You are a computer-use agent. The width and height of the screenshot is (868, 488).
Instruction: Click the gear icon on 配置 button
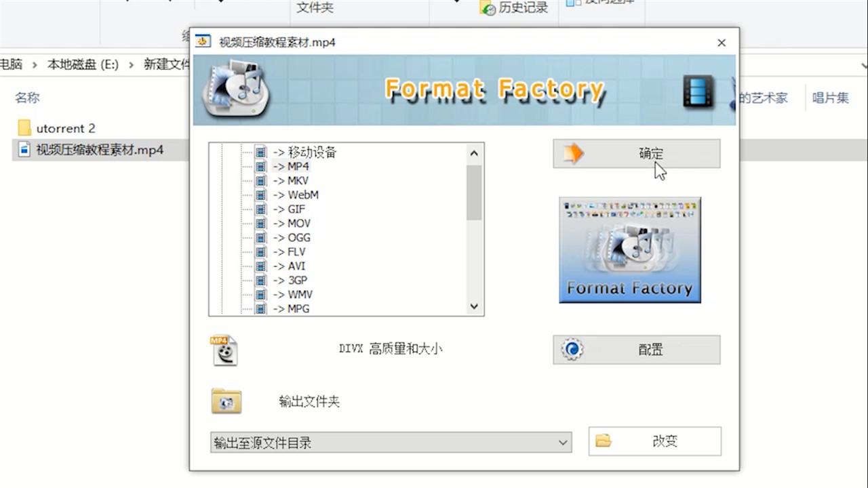(572, 350)
